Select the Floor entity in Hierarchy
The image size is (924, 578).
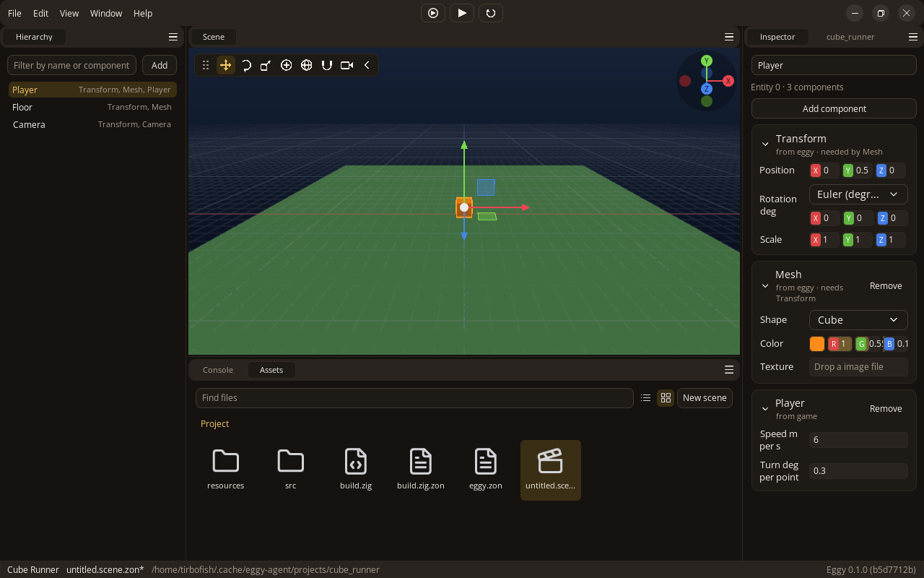click(x=92, y=107)
